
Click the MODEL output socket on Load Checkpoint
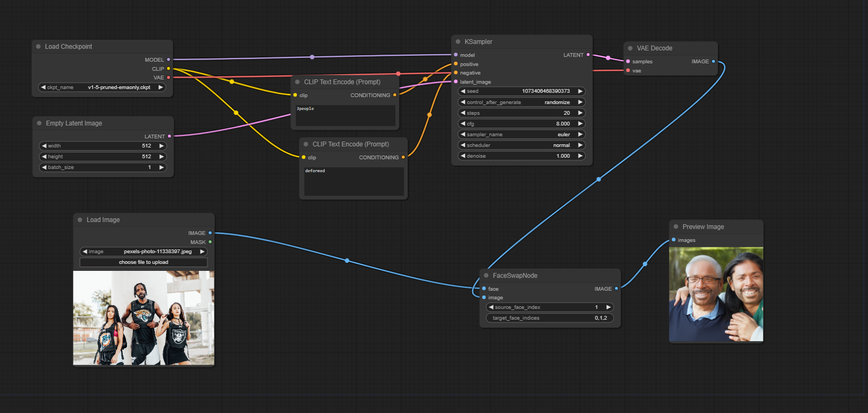168,60
